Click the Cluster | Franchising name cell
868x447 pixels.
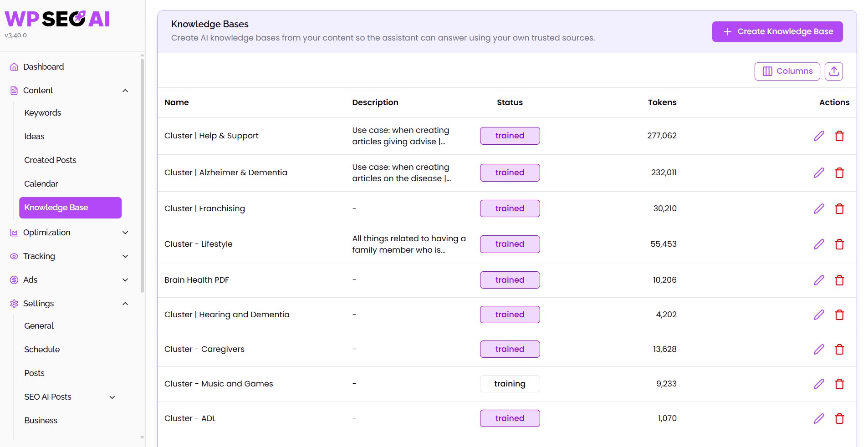point(204,208)
